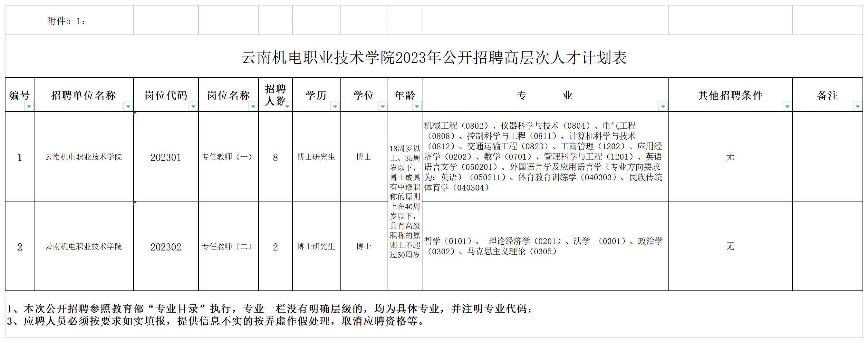Select the empty 备注 cell in 202301 row

tap(828, 157)
